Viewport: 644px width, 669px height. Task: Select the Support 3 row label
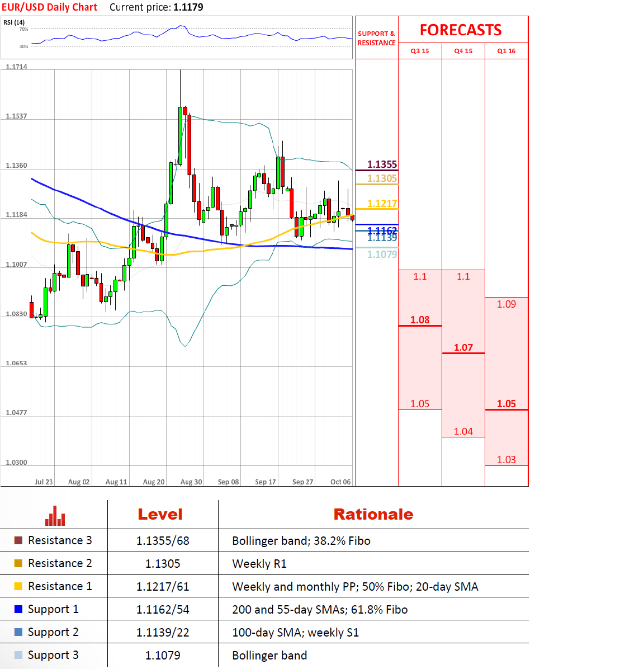(x=53, y=655)
